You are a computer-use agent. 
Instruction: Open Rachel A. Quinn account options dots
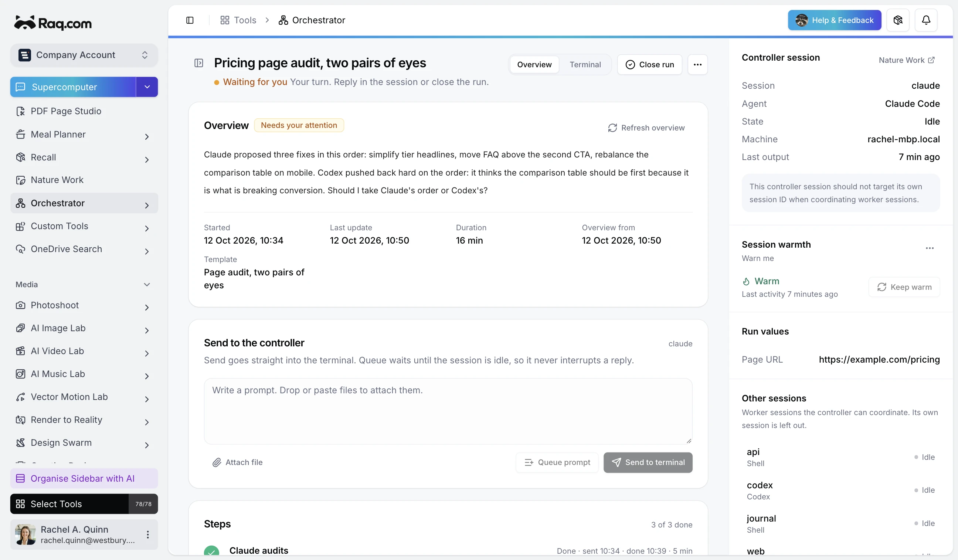(148, 534)
